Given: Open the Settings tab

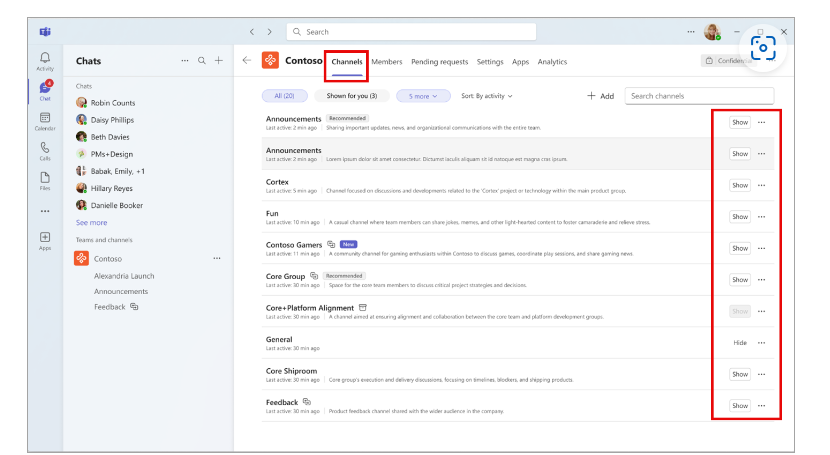Looking at the screenshot, I should click(490, 62).
